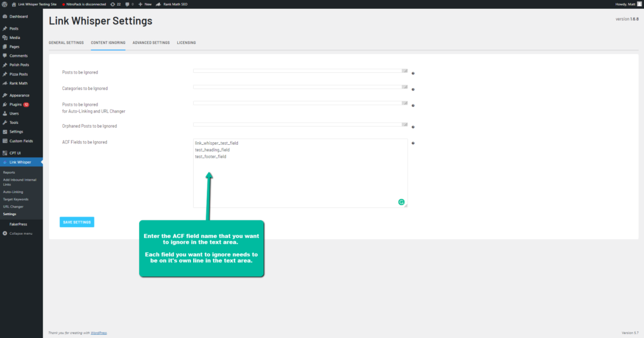Click the comments bubble in admin bar
Image resolution: width=644 pixels, height=338 pixels.
click(x=128, y=4)
